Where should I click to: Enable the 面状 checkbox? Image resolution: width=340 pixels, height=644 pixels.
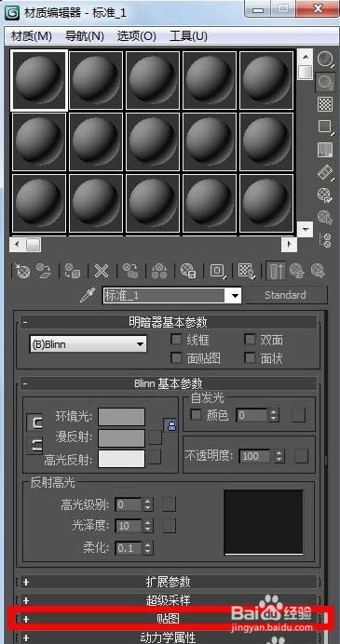pyautogui.click(x=250, y=357)
